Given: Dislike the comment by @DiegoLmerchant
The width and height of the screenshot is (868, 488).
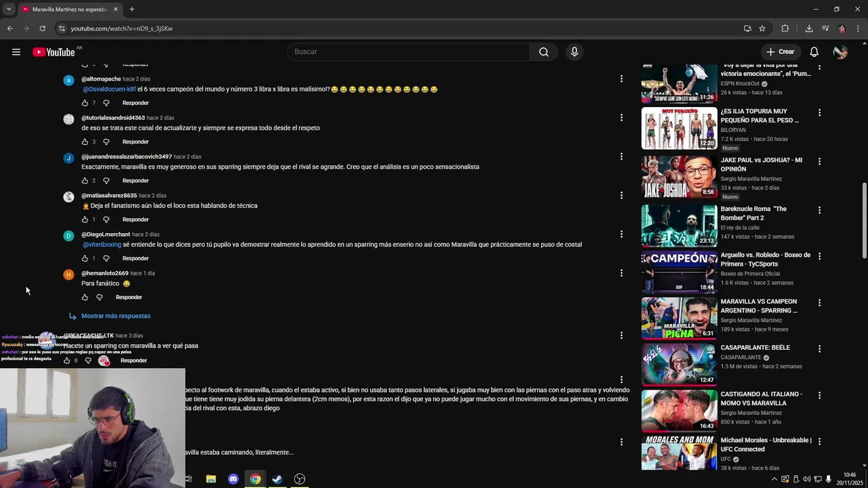Looking at the screenshot, I should 106,258.
